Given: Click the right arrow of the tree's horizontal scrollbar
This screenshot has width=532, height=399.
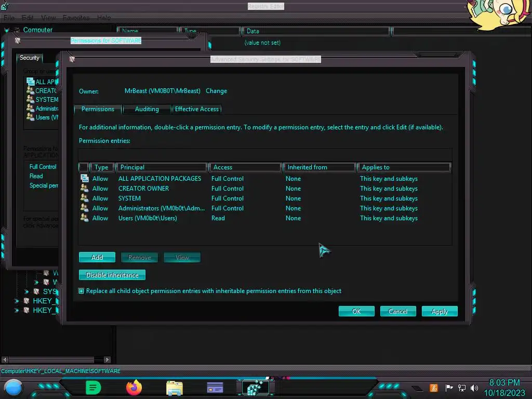Looking at the screenshot, I should 107,360.
